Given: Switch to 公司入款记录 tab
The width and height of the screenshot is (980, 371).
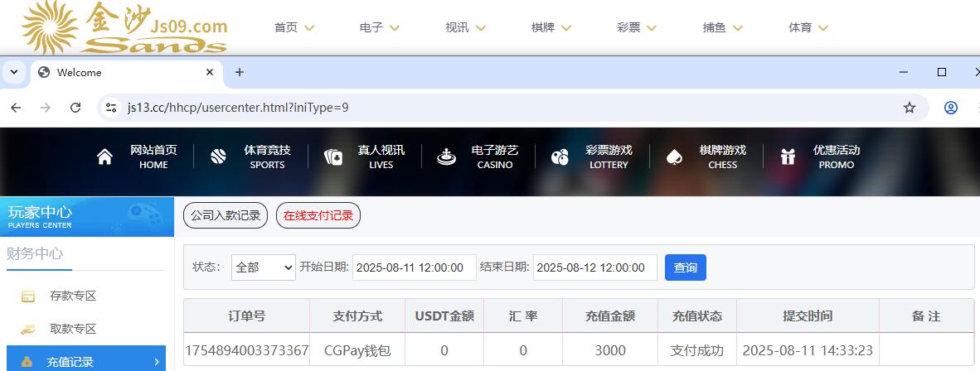Looking at the screenshot, I should pos(226,216).
